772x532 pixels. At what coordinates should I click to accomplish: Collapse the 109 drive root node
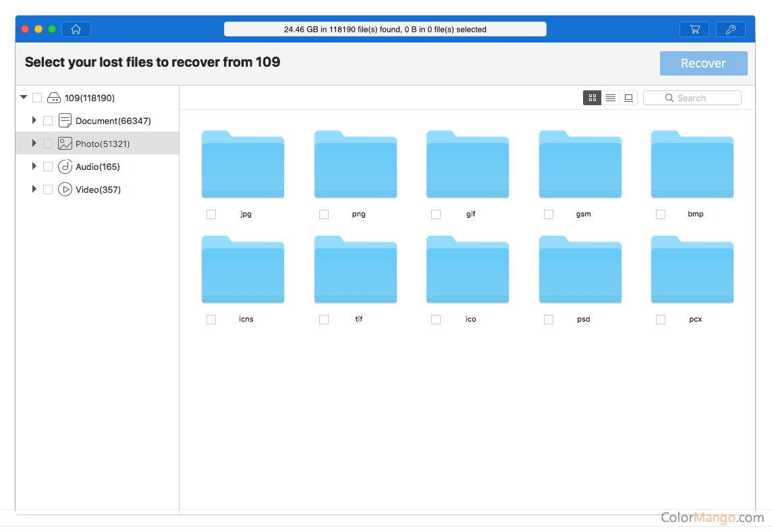(24, 98)
